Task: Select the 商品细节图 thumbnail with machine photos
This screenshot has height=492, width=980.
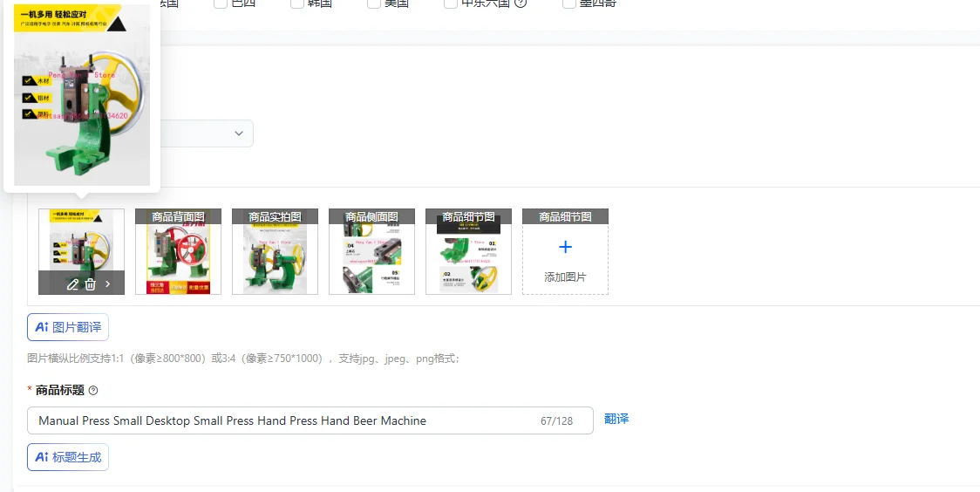Action: point(469,251)
